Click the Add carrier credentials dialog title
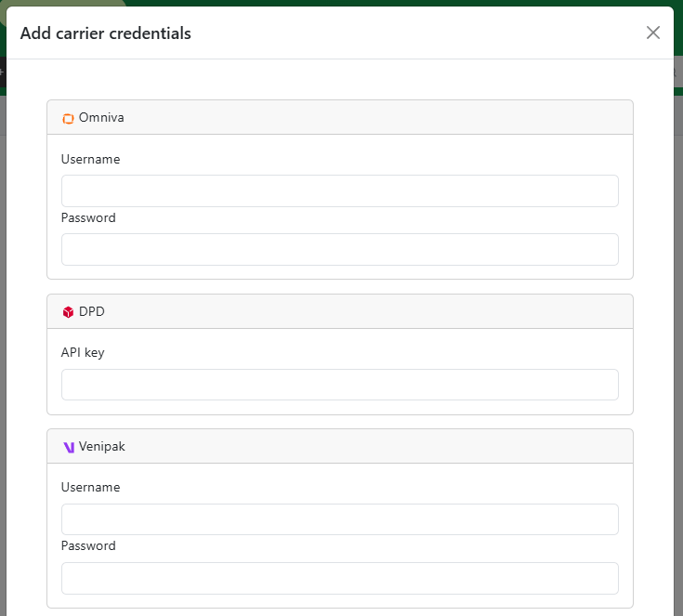The image size is (683, 616). point(105,33)
